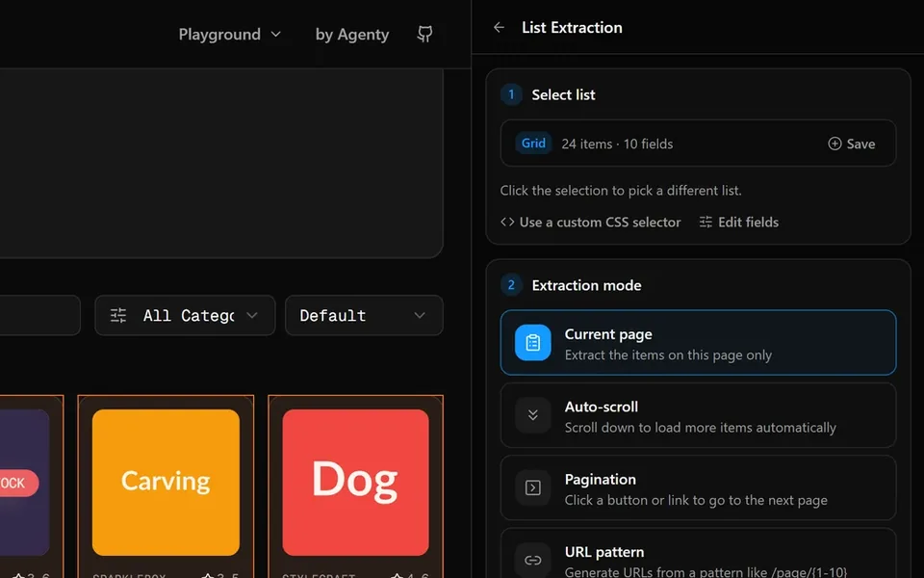
Task: Select Current page extraction mode
Action: coord(699,342)
